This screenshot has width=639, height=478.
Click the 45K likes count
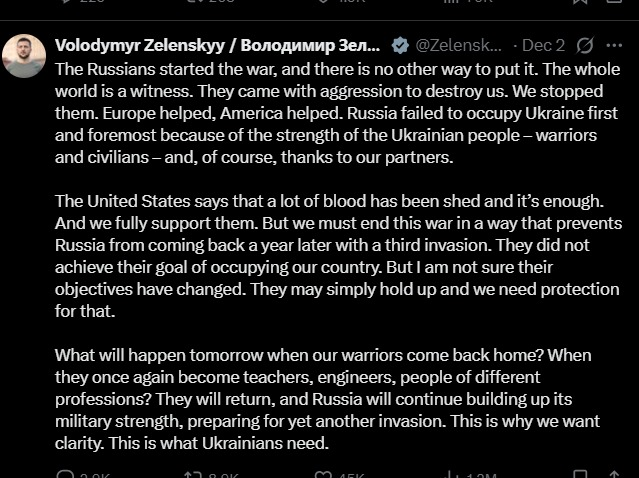point(352,475)
